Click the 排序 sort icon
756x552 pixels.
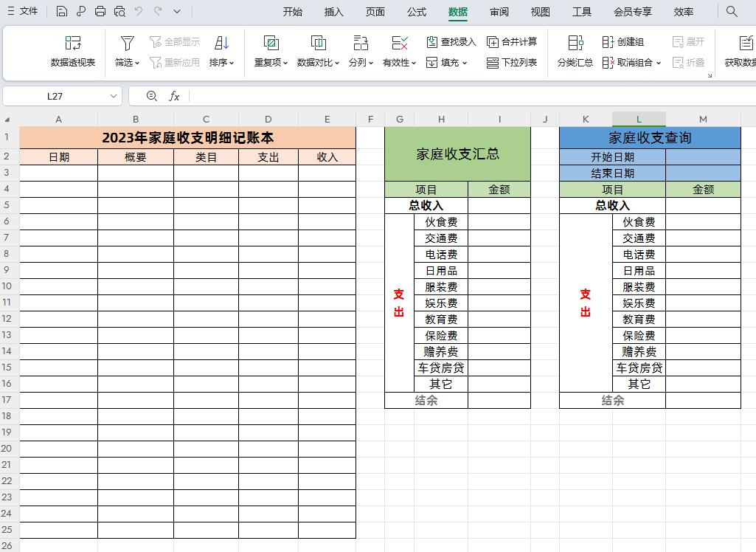pos(222,43)
